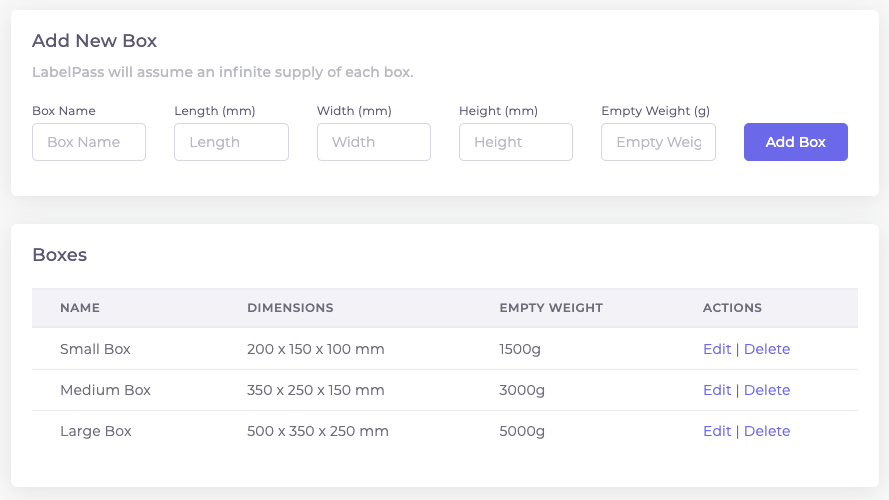Image resolution: width=889 pixels, height=500 pixels.
Task: Focus the Length input field
Action: click(x=231, y=142)
